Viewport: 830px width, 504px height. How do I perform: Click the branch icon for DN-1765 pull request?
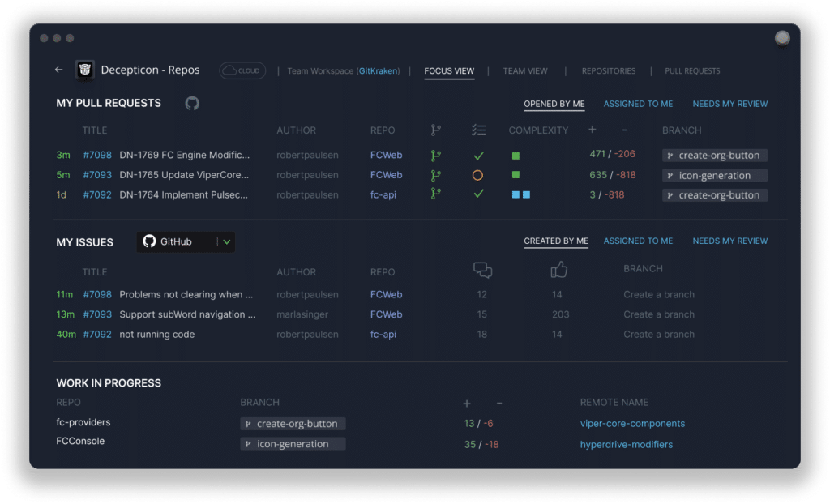435,175
